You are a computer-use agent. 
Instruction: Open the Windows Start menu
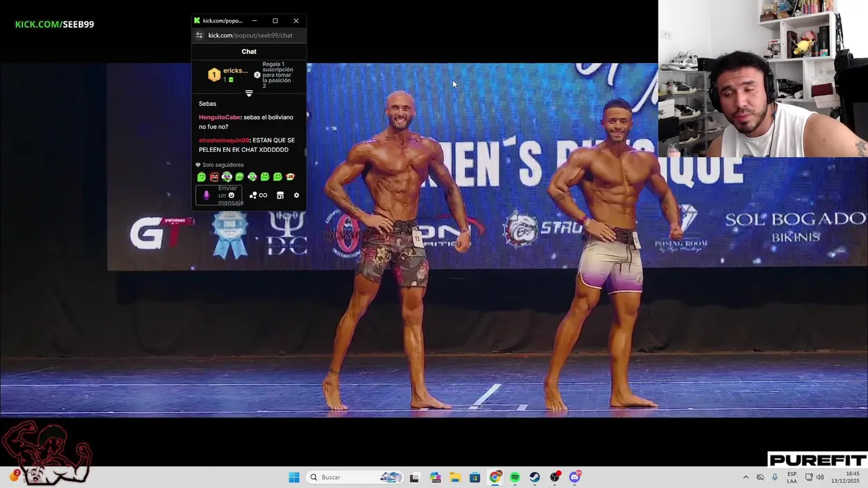[x=294, y=477]
